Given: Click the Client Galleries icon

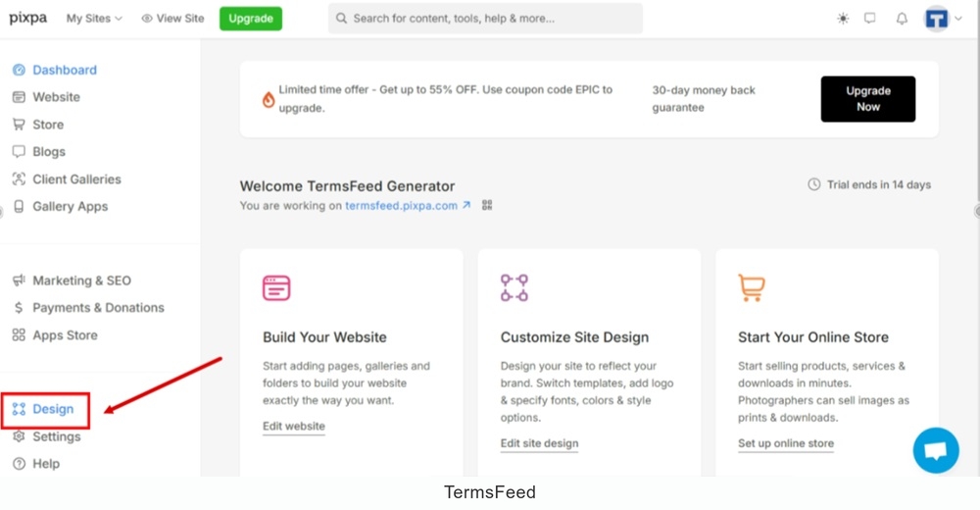Looking at the screenshot, I should coord(19,178).
